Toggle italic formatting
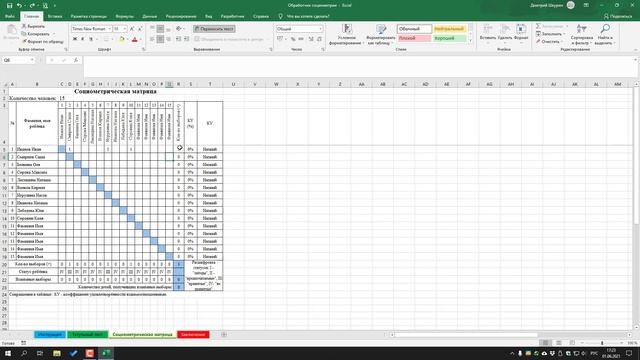The height and width of the screenshot is (360, 640). pos(82,39)
